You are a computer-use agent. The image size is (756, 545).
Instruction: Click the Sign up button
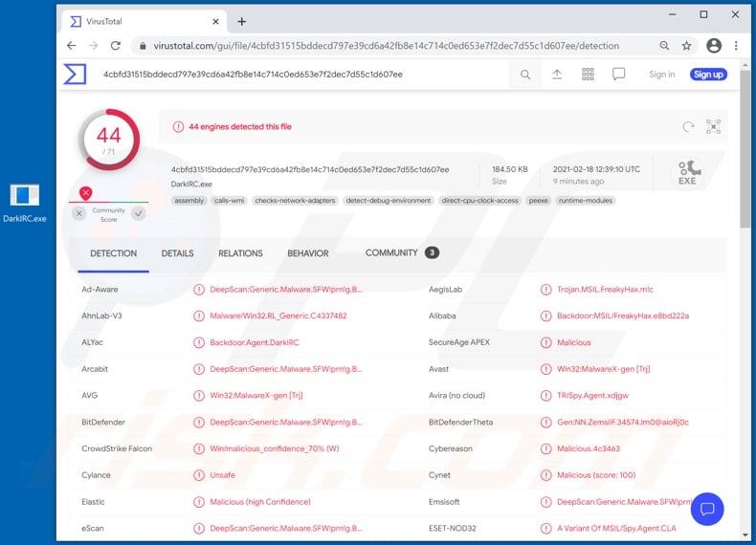pyautogui.click(x=708, y=75)
